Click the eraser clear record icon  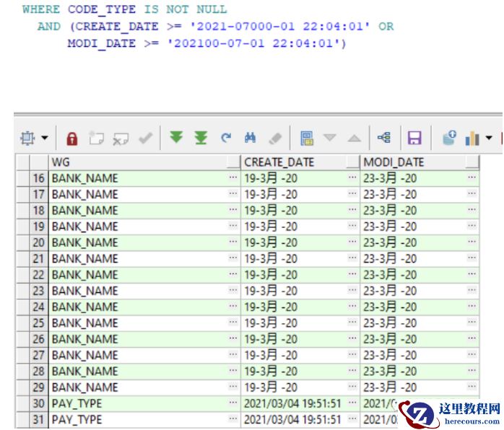(275, 139)
